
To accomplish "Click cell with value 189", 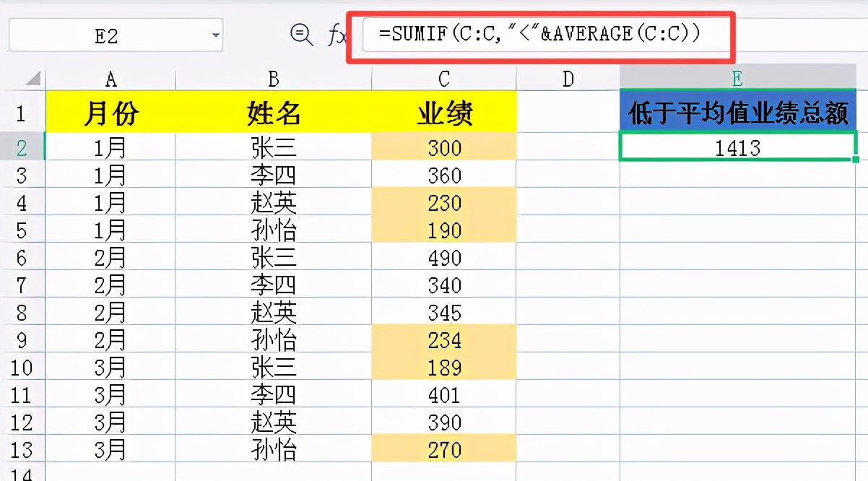I will [x=444, y=367].
